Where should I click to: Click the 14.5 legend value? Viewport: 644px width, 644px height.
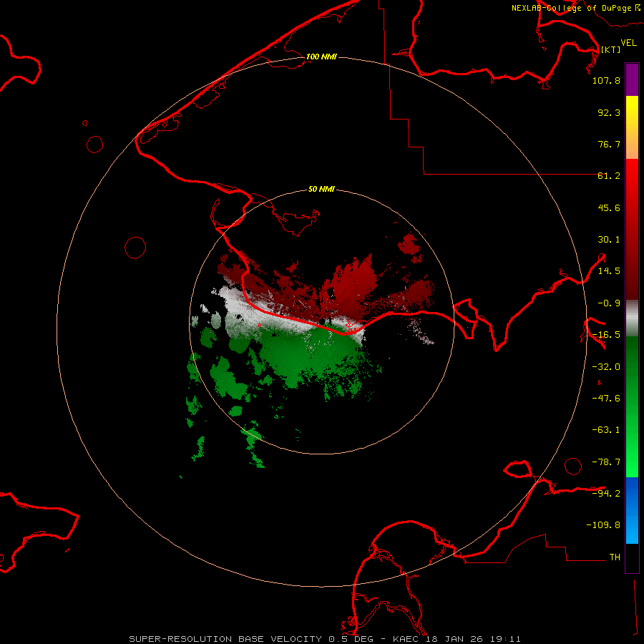[609, 271]
